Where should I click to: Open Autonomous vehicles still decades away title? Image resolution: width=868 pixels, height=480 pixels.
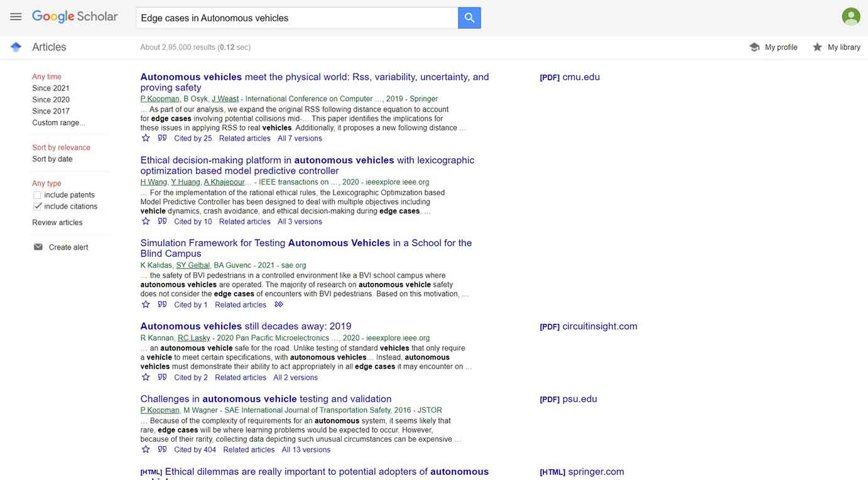(246, 326)
